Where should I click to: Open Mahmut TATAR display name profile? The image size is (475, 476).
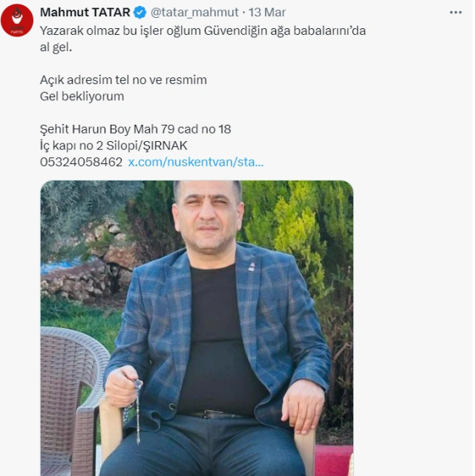(85, 13)
